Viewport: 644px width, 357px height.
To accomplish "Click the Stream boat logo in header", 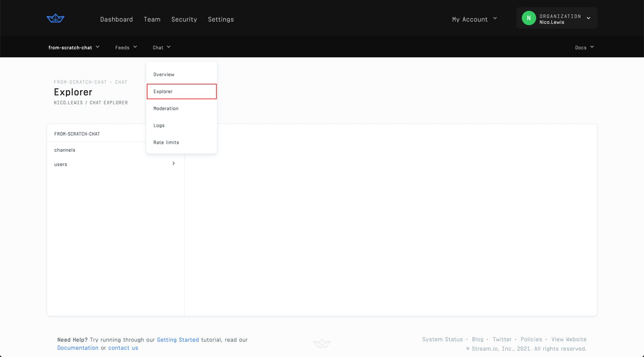I will pyautogui.click(x=55, y=18).
